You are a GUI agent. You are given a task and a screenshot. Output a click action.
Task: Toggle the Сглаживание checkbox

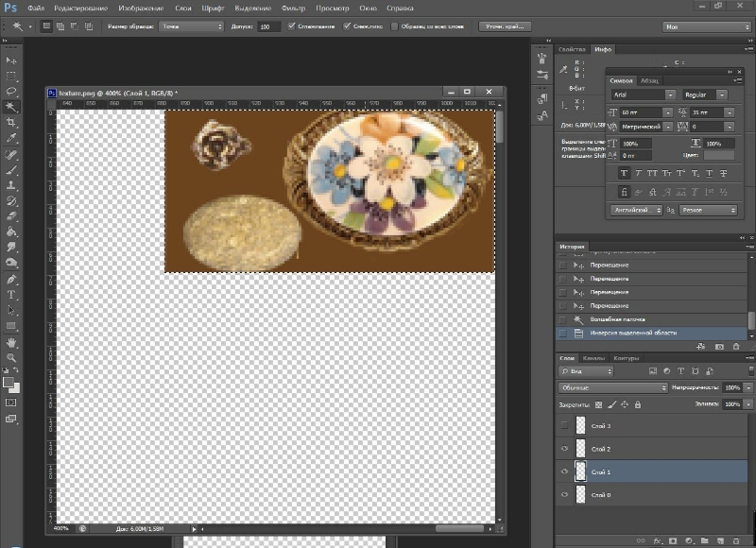click(x=292, y=26)
